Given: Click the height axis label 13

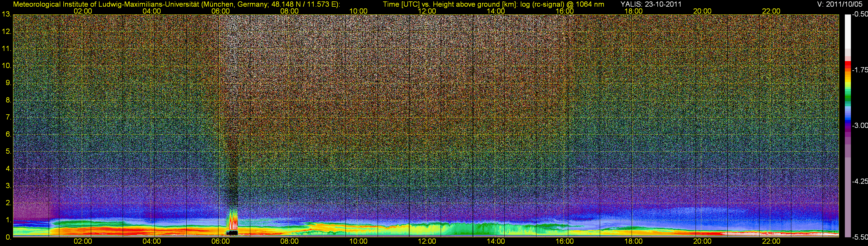Looking at the screenshot, I should tap(6, 14).
